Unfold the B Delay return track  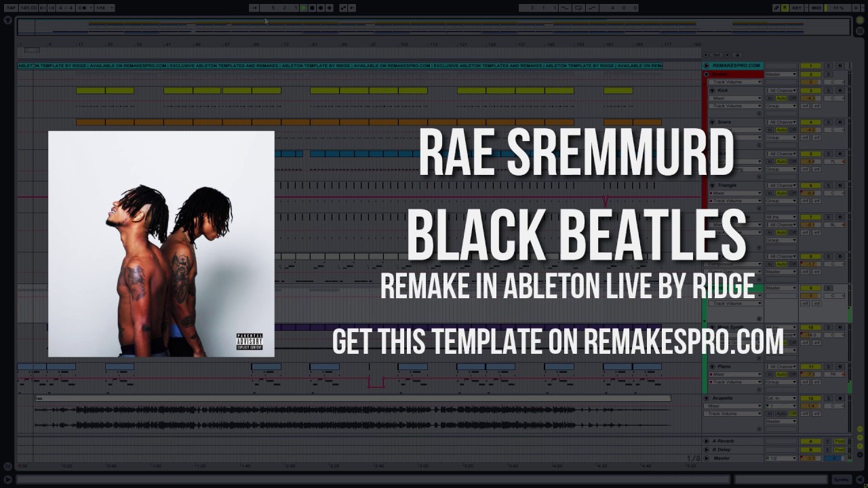tap(706, 449)
